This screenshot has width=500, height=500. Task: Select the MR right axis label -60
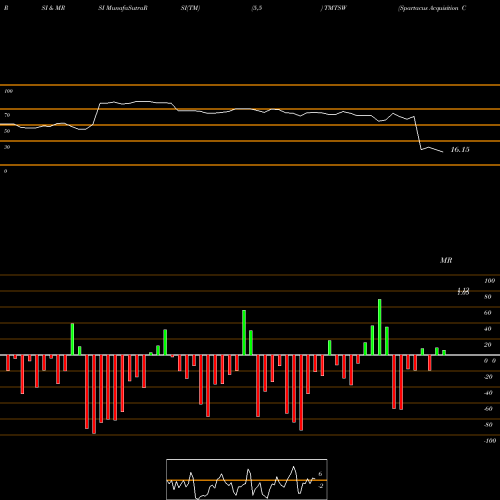(488, 409)
